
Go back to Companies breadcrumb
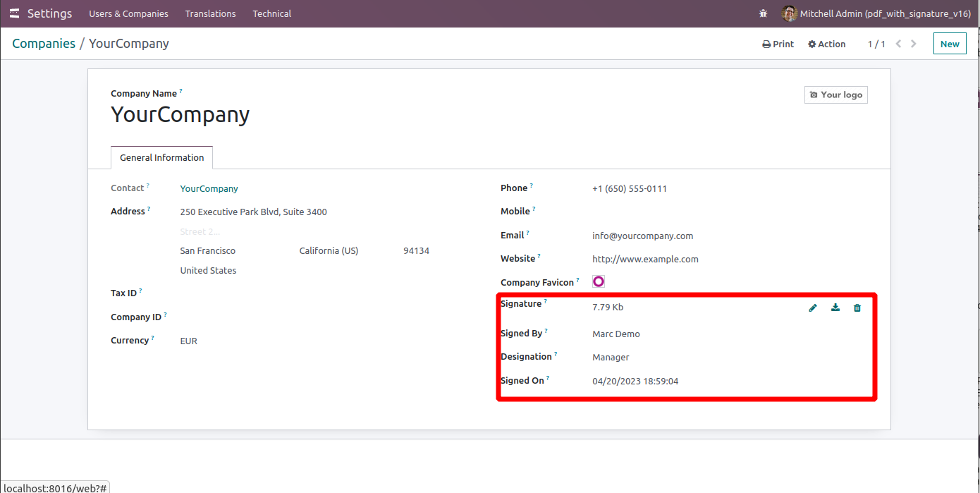[44, 44]
